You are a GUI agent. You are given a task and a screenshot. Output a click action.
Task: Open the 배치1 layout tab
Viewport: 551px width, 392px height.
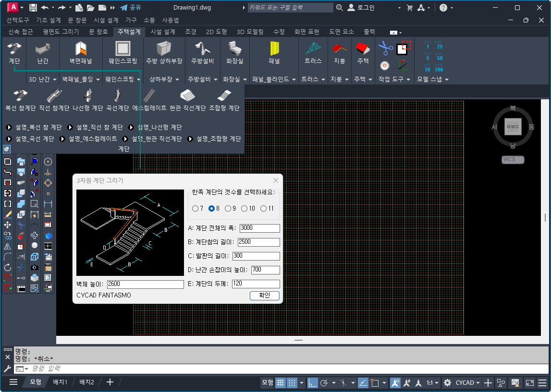point(60,382)
